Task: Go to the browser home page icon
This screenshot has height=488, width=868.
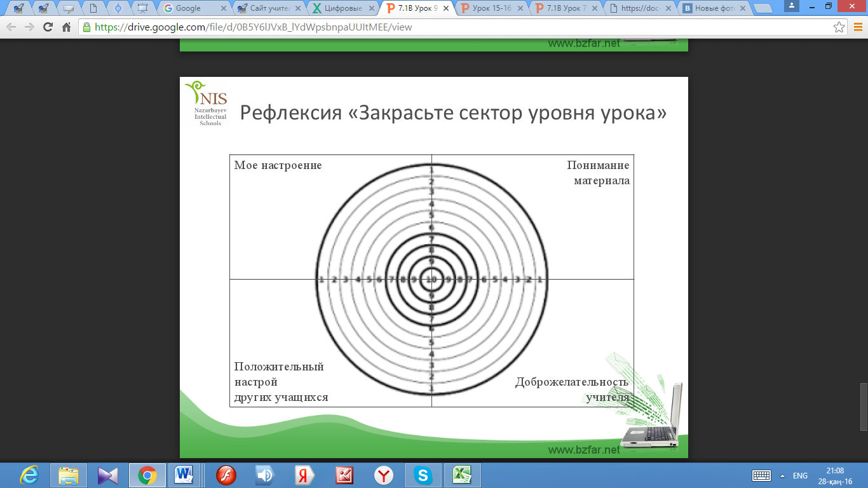Action: click(x=66, y=28)
